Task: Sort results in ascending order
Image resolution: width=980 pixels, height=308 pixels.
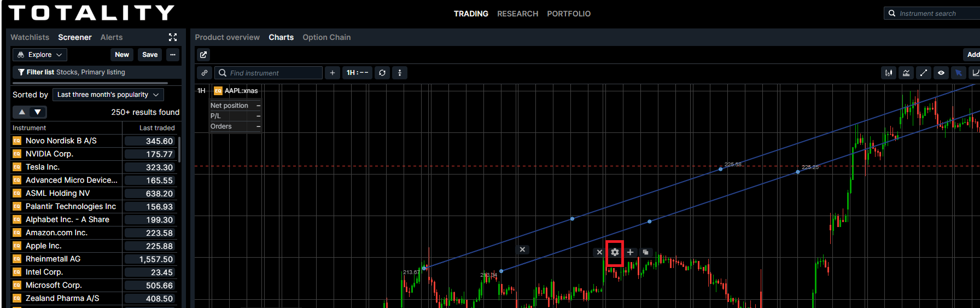Action: click(22, 112)
